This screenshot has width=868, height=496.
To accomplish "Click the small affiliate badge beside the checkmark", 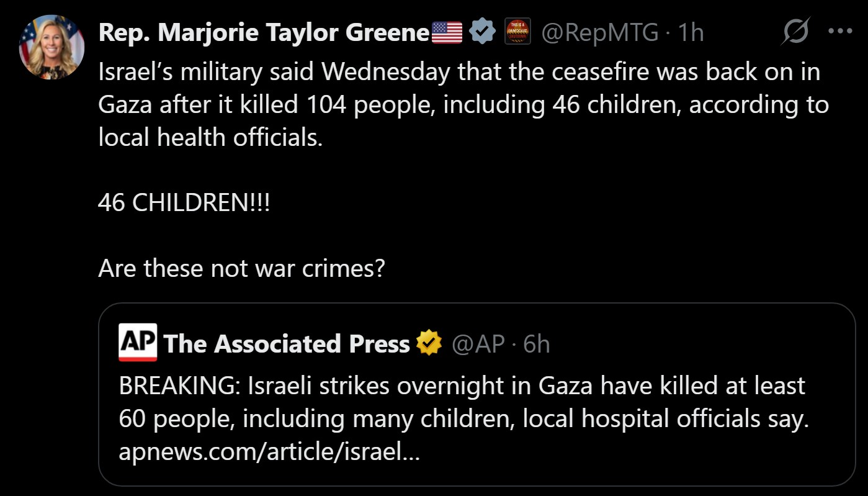I will (518, 31).
